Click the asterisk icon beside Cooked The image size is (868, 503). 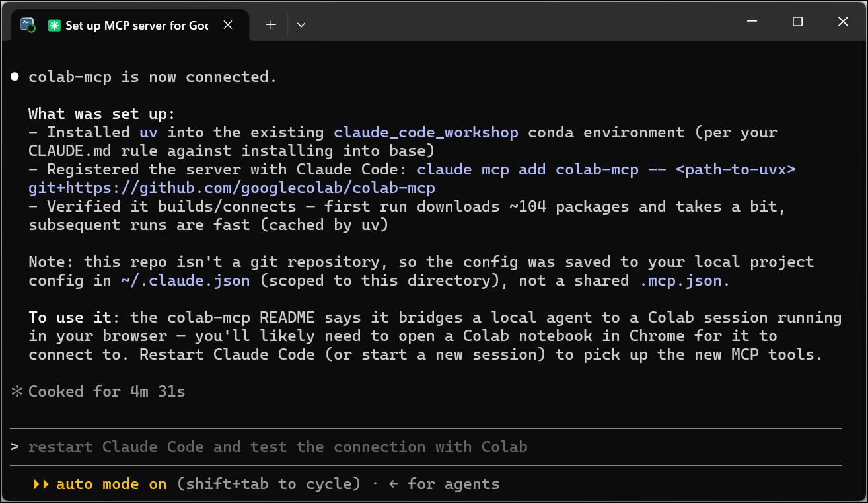(17, 391)
